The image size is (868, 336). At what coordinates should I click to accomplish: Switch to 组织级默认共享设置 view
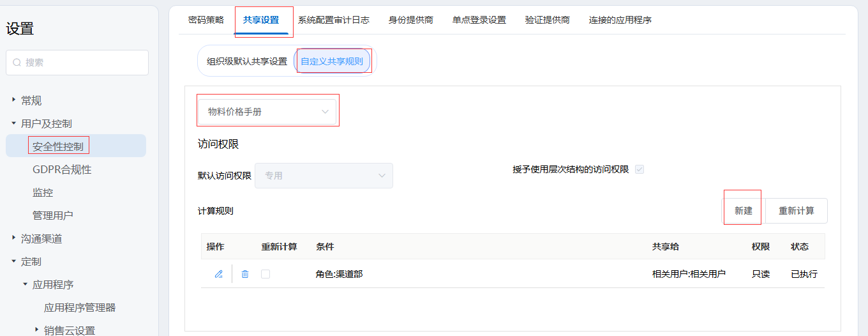click(247, 62)
